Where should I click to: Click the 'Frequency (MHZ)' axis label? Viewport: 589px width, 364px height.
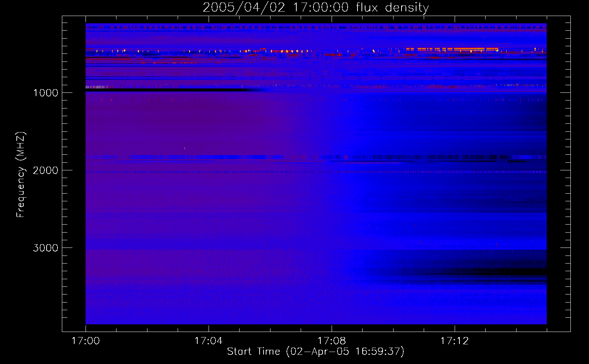(x=21, y=175)
